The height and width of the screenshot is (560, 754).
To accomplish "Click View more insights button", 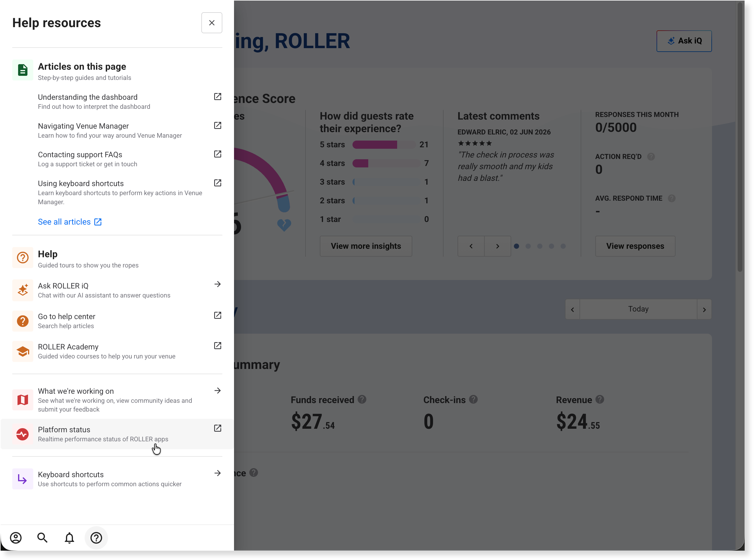I will point(366,246).
